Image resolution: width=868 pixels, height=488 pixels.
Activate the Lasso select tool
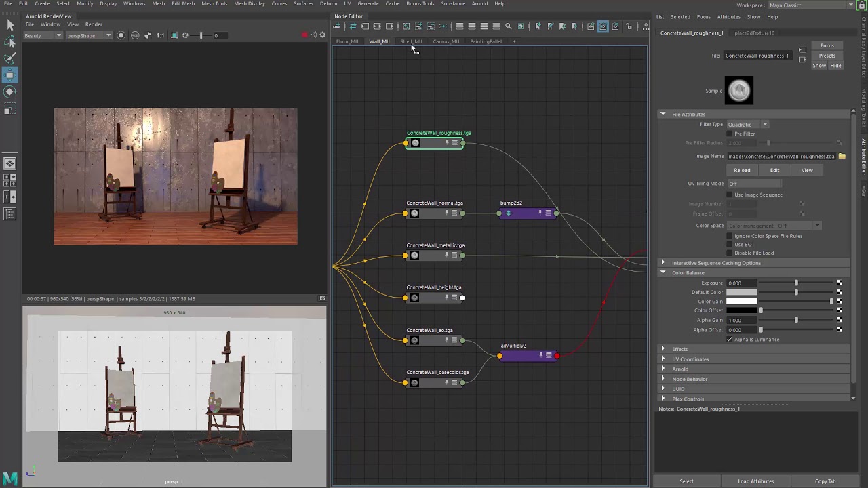click(x=10, y=41)
